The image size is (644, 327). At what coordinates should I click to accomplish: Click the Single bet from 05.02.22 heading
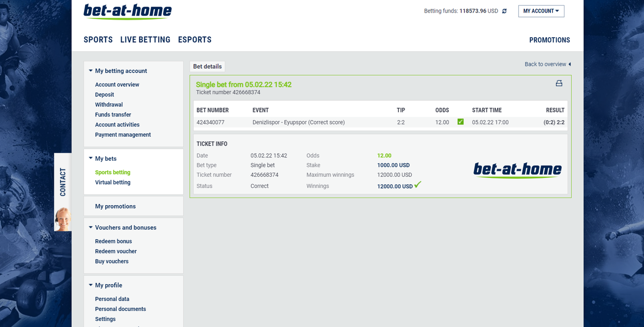[244, 85]
